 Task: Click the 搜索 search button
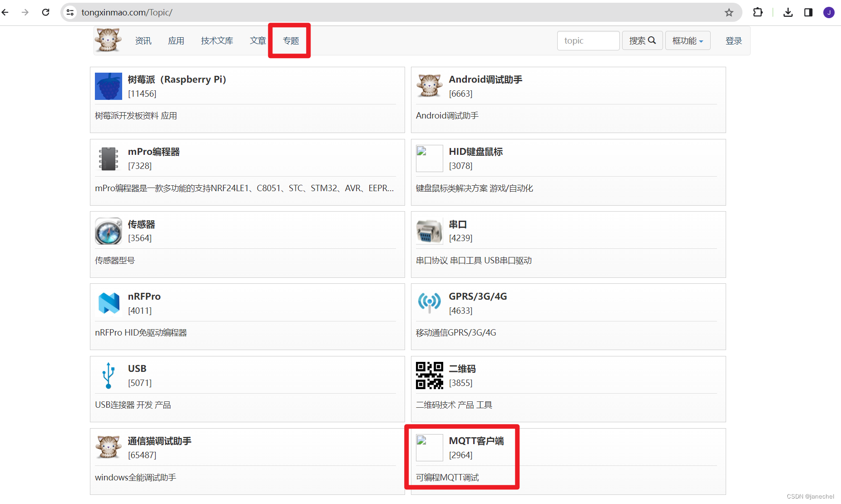coord(642,41)
